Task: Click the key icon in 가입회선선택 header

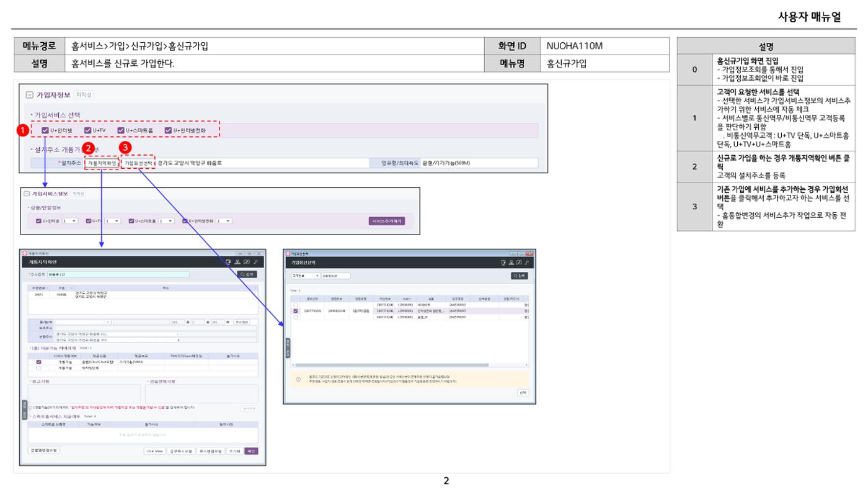Action: pyautogui.click(x=527, y=262)
